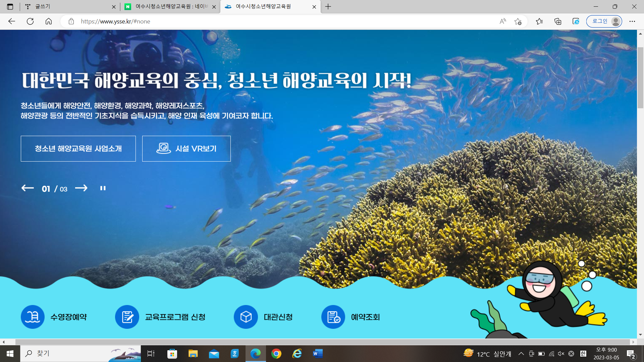This screenshot has height=362, width=644.
Task: Click the 교육프로그램 신청 icon
Action: coord(127,317)
